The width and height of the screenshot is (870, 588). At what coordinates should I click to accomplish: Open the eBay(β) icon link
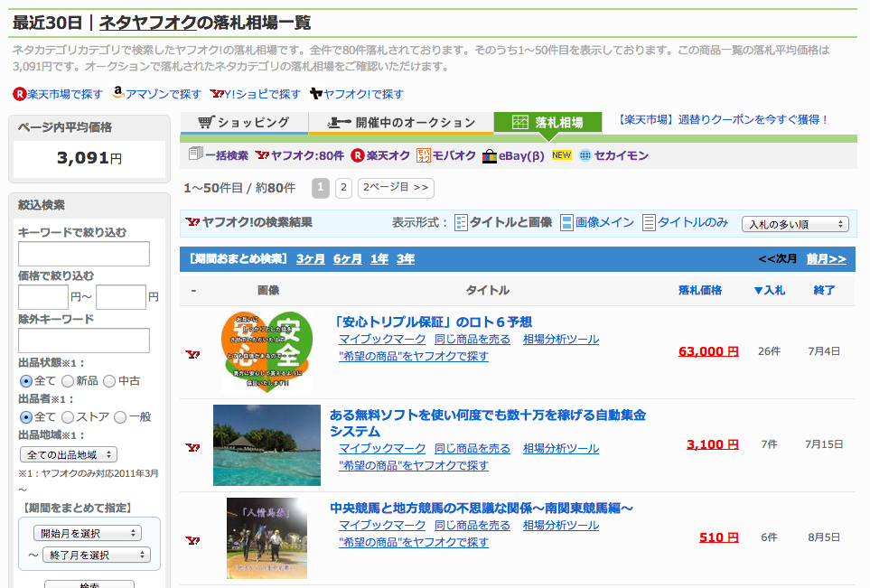(x=490, y=155)
